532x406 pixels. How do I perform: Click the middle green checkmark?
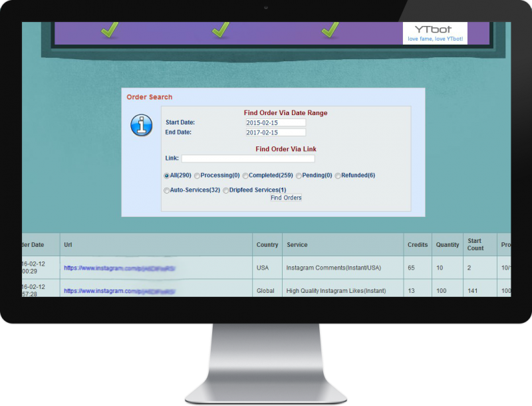point(220,30)
